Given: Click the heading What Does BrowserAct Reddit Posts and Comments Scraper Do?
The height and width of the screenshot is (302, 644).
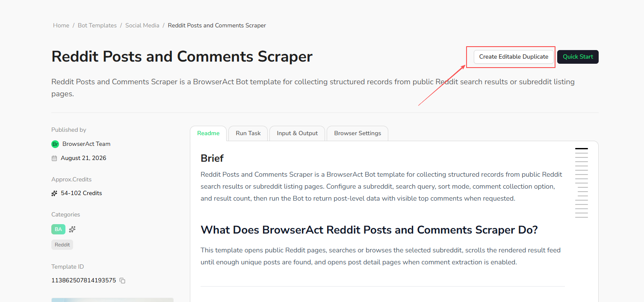Looking at the screenshot, I should [369, 230].
